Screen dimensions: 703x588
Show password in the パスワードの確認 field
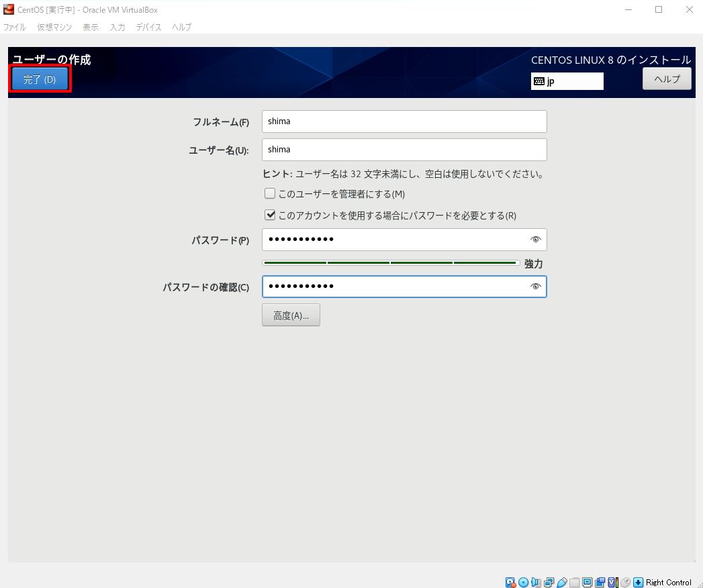pos(535,287)
